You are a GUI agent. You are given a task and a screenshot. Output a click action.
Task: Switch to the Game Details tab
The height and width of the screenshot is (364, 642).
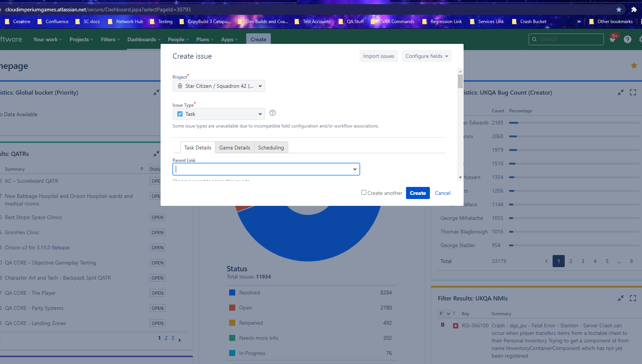coord(235,148)
